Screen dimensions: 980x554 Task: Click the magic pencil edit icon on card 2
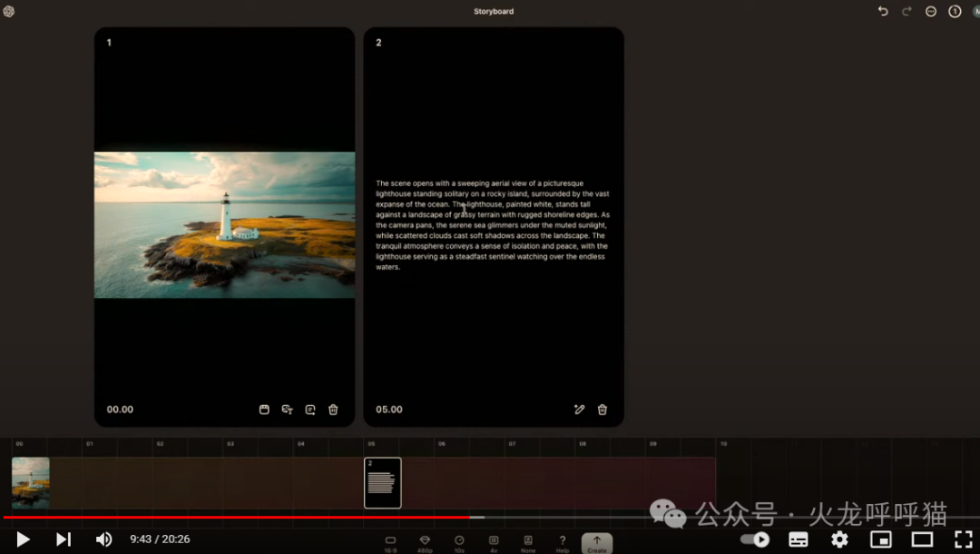pos(579,410)
